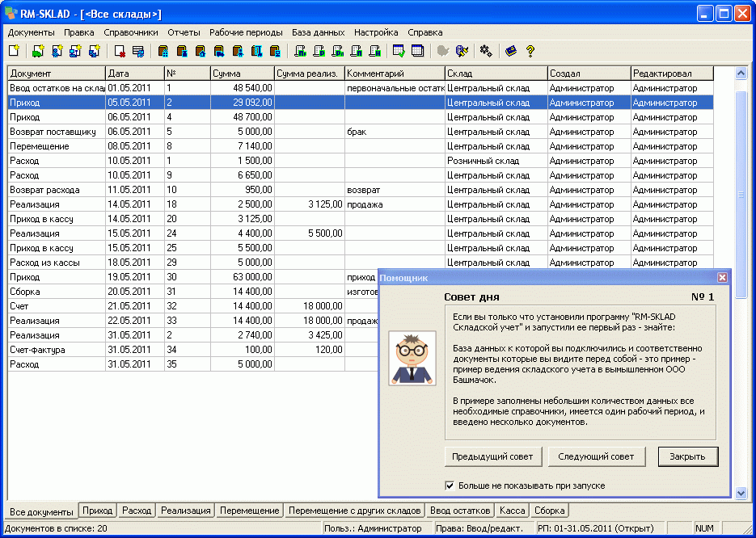
Task: Click the document with red X toolbar icon
Action: tap(120, 51)
